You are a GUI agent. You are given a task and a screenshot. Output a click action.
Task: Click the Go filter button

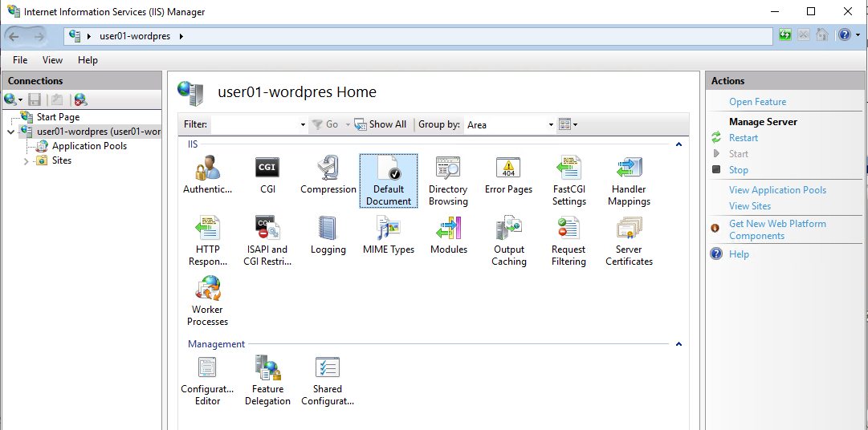pos(325,124)
